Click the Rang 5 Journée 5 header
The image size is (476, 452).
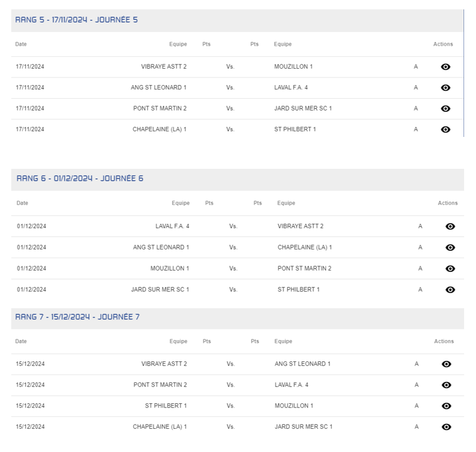pos(77,20)
